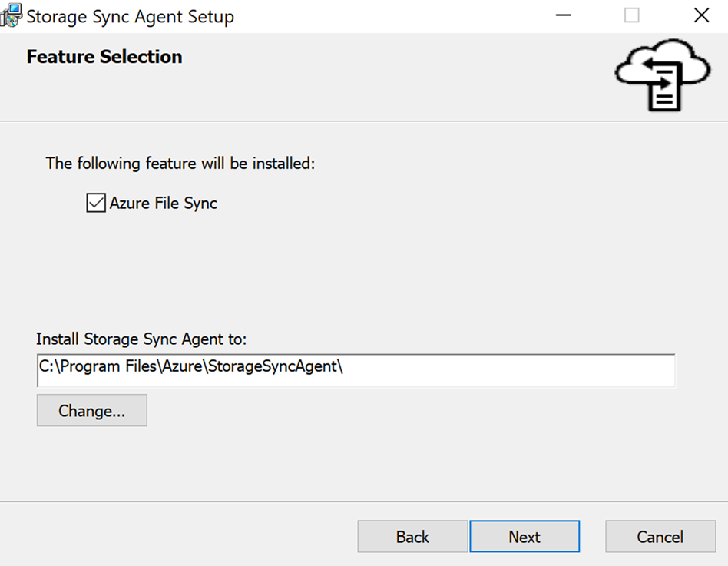Enable the Azure File Sync installation option
Viewport: 728px width, 566px height.
pos(95,202)
